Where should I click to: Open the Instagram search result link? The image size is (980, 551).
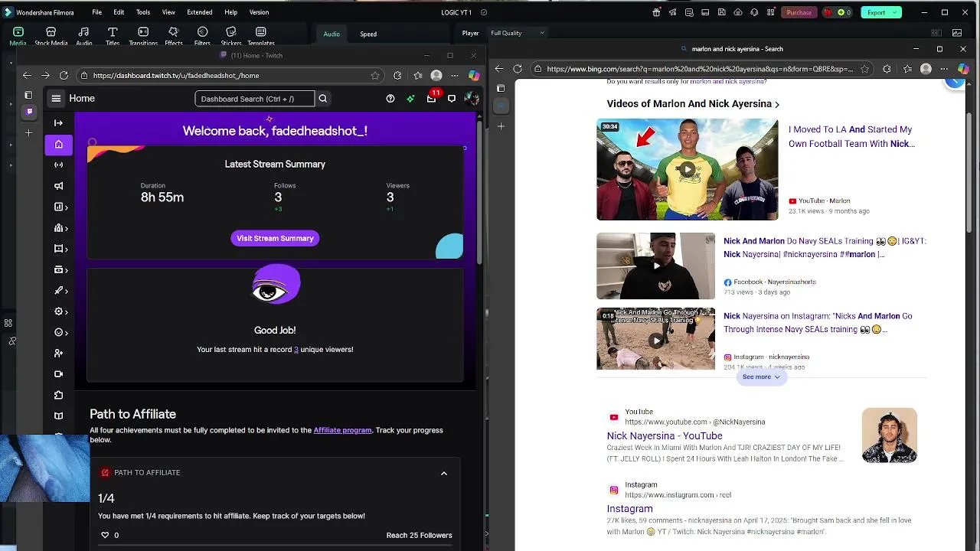tap(630, 508)
